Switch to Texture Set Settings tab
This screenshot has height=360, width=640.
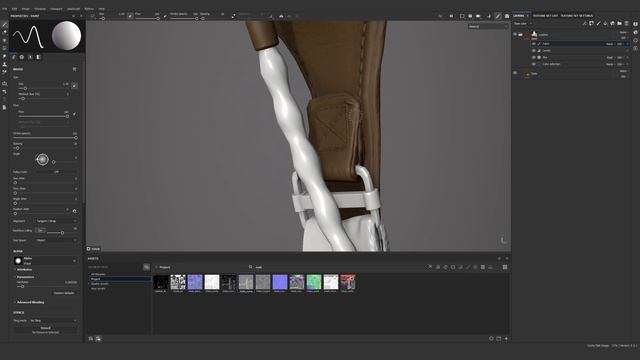[x=577, y=16]
